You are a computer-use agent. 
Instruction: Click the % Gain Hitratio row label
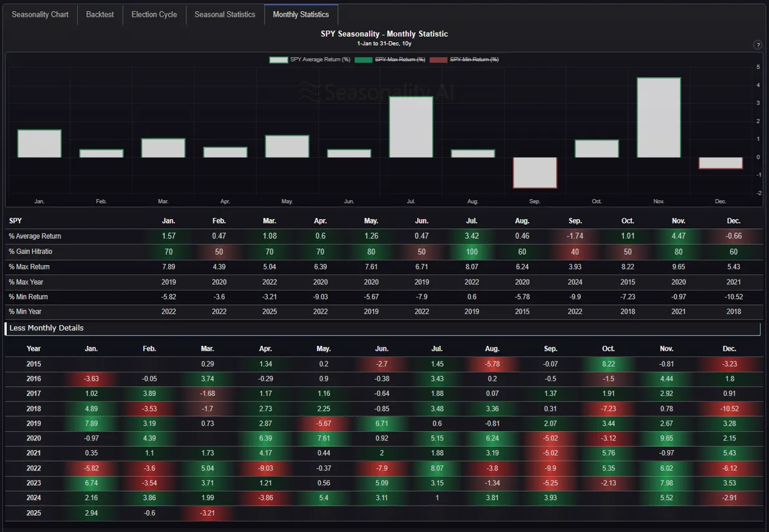[31, 252]
